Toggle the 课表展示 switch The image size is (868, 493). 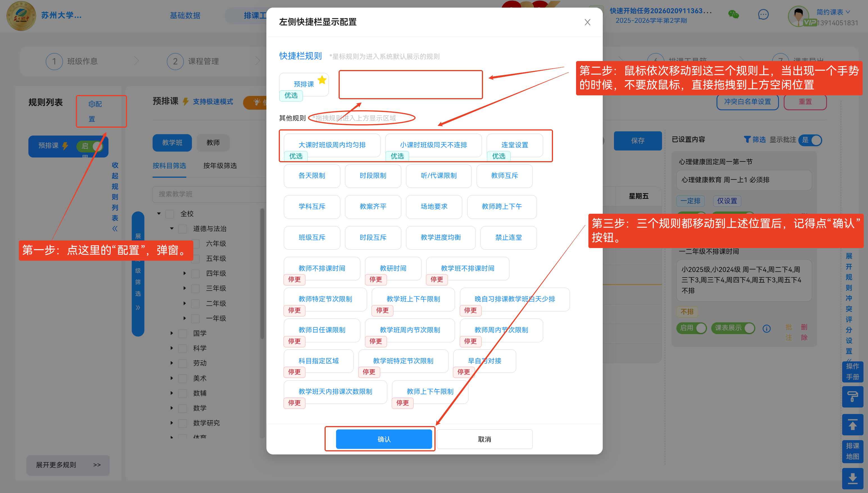(x=733, y=328)
